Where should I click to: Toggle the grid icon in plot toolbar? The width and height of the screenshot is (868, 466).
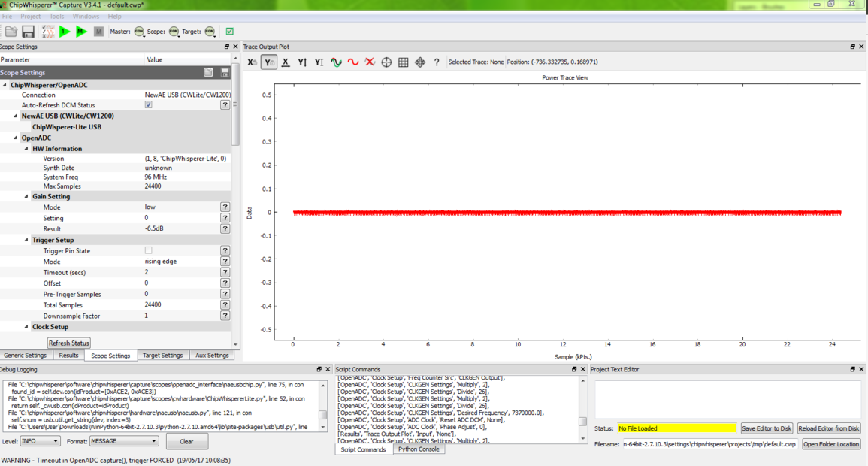[x=403, y=62]
